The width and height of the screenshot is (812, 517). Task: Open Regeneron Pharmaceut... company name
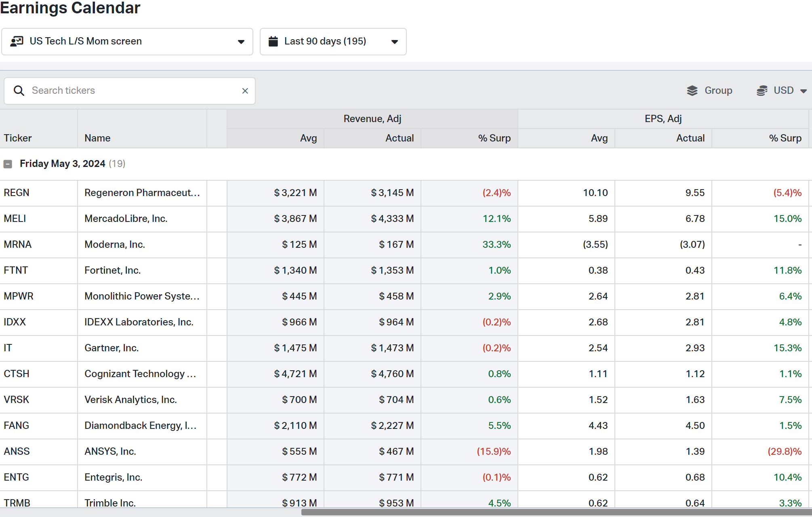point(142,193)
